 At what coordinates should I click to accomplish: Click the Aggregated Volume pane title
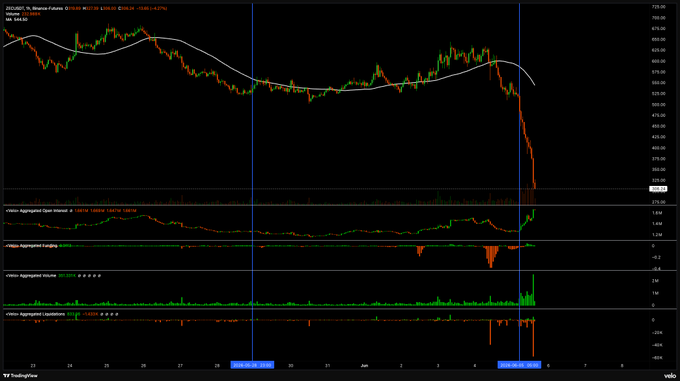[31, 276]
